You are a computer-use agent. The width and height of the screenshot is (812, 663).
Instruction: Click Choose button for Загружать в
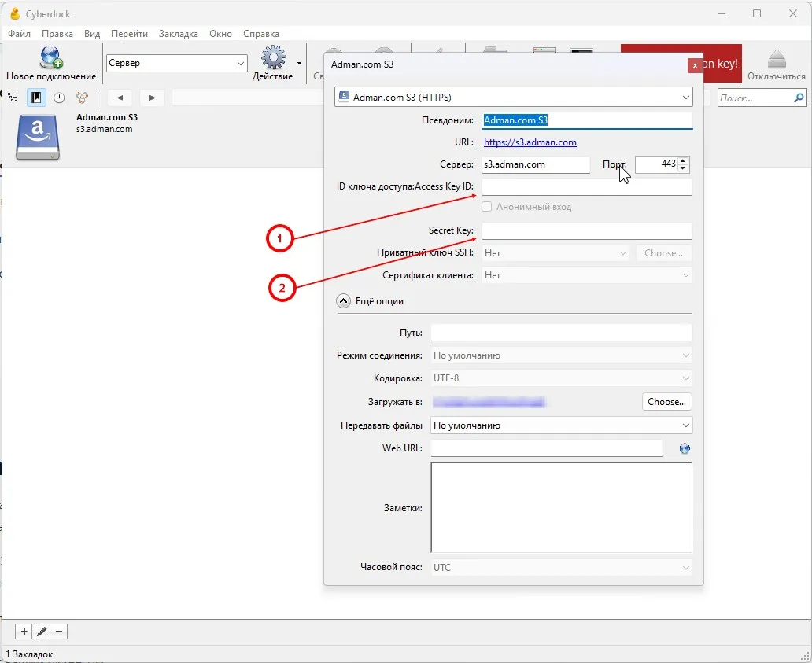(x=666, y=402)
